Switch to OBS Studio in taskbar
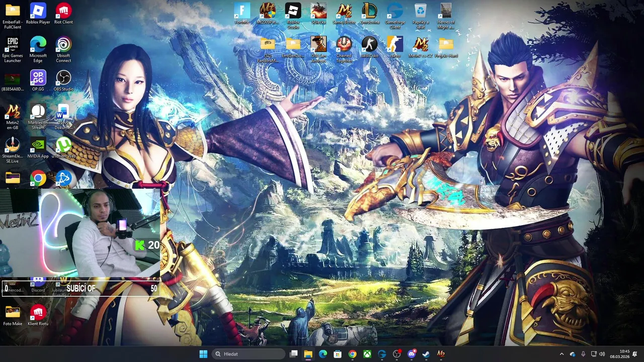644x362 pixels. point(396,354)
